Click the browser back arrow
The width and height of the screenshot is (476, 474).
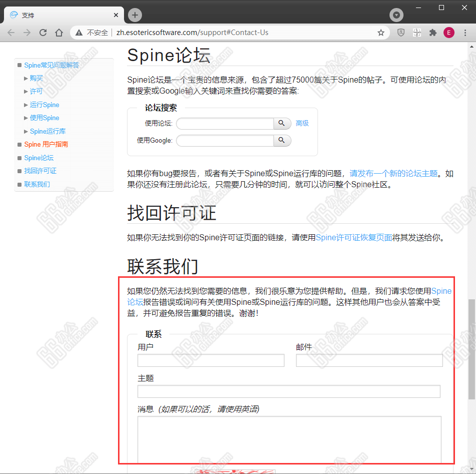pyautogui.click(x=11, y=33)
